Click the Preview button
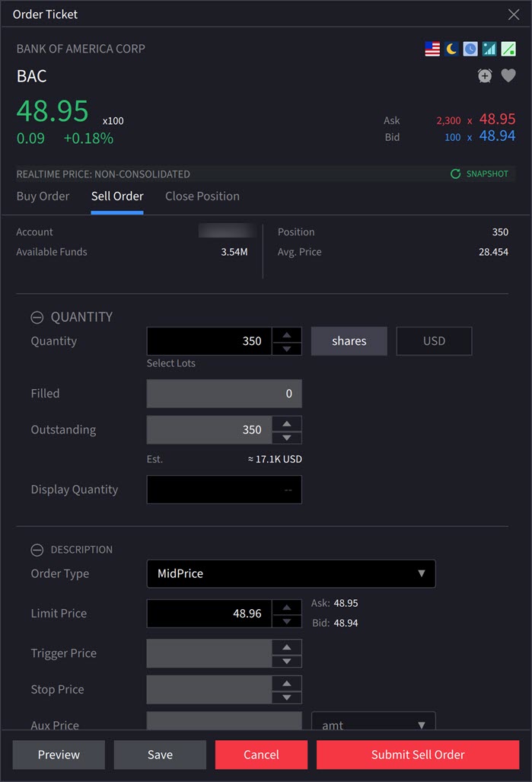This screenshot has width=532, height=782. coord(59,755)
